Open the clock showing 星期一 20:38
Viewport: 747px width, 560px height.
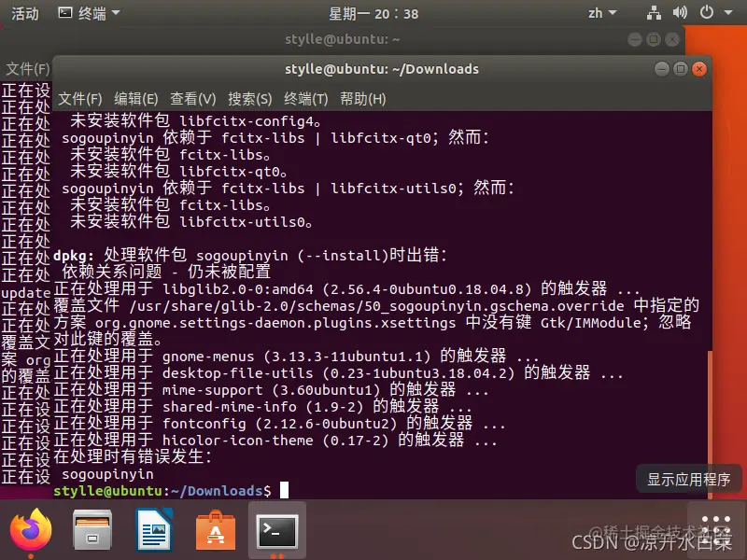tap(373, 14)
